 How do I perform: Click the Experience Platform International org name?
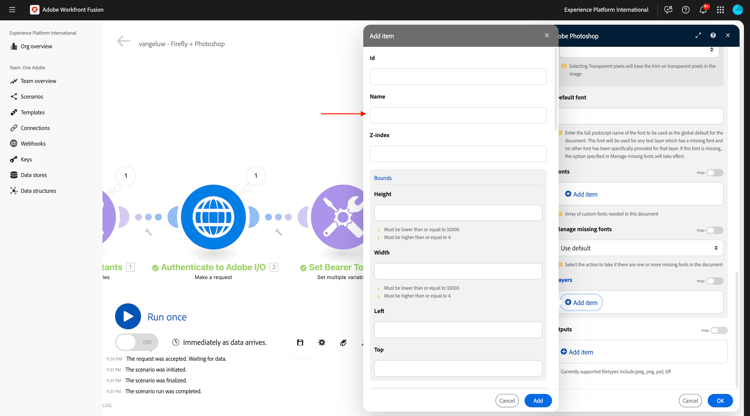(x=606, y=10)
